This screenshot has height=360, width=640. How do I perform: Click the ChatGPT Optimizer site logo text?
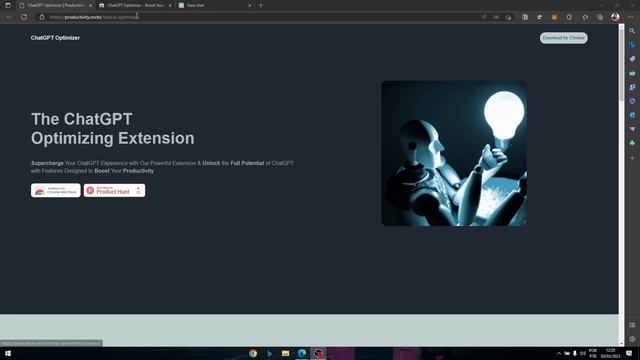click(x=56, y=38)
